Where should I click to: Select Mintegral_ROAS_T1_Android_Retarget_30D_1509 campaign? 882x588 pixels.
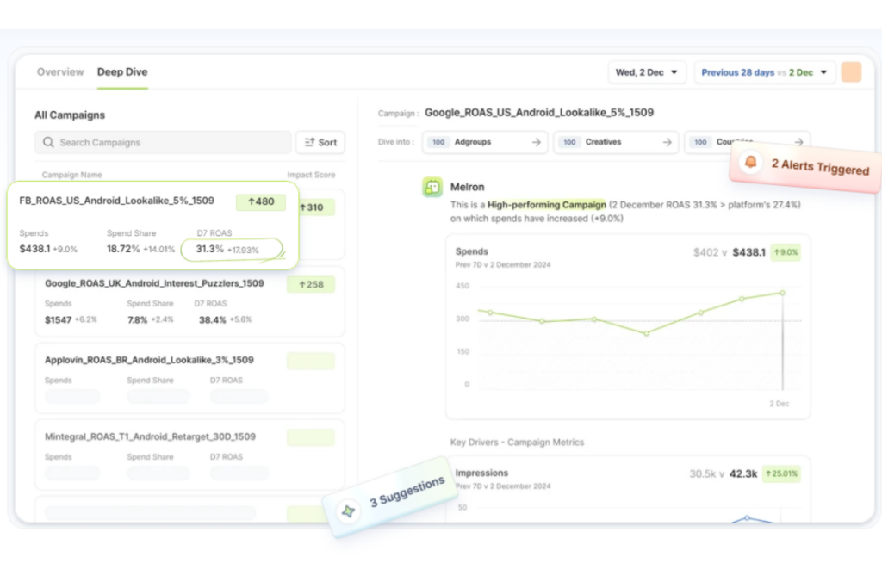click(189, 455)
